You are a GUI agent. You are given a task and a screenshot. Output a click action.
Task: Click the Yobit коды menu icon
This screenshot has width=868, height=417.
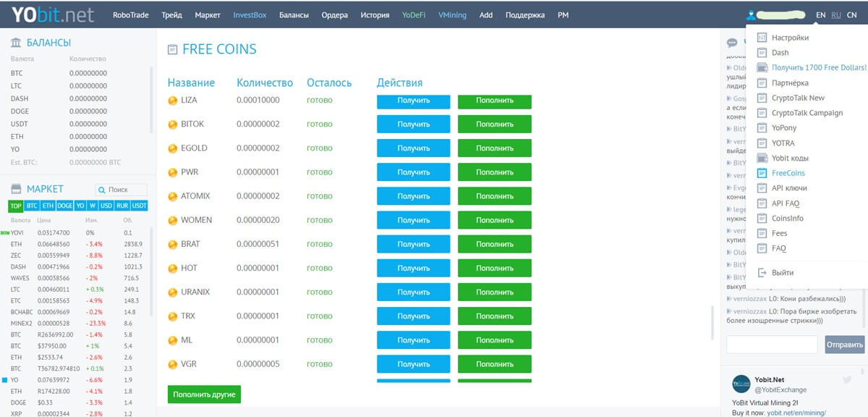click(762, 158)
